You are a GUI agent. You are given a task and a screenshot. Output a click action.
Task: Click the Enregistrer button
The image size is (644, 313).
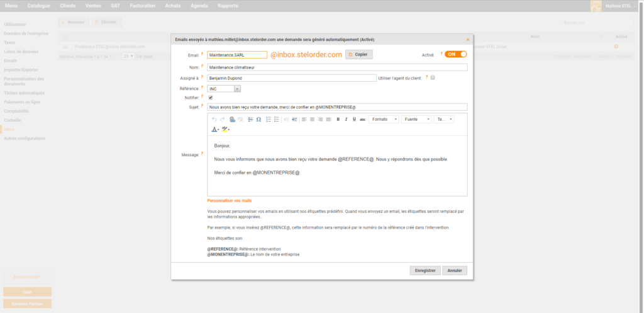pos(425,270)
